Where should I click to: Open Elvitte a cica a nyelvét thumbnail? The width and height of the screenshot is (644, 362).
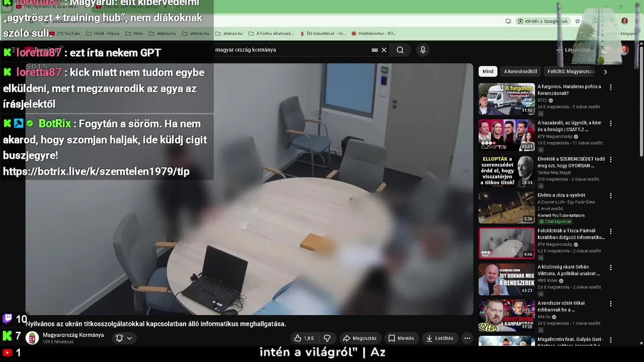[507, 208]
